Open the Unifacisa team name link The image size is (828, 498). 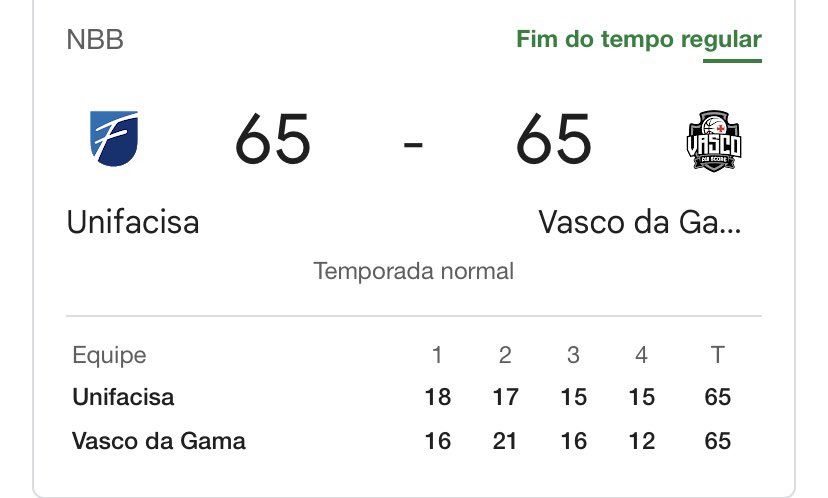tap(133, 221)
